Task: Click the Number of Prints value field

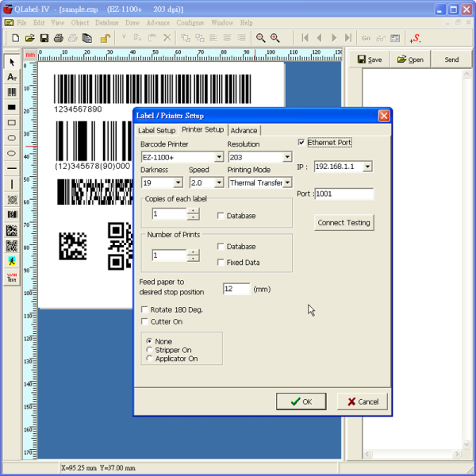Action: point(169,255)
